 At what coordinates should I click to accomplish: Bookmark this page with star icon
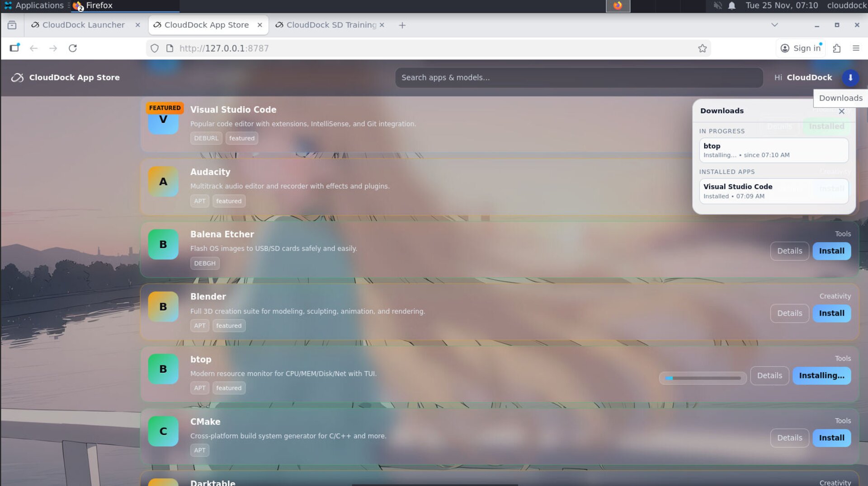point(702,48)
